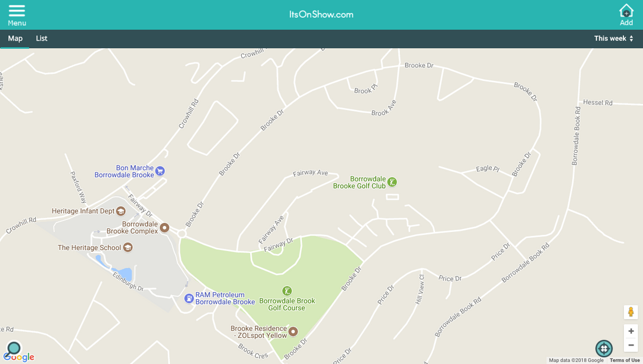Open the magnifying glass search icon
The width and height of the screenshot is (643, 364).
click(14, 349)
